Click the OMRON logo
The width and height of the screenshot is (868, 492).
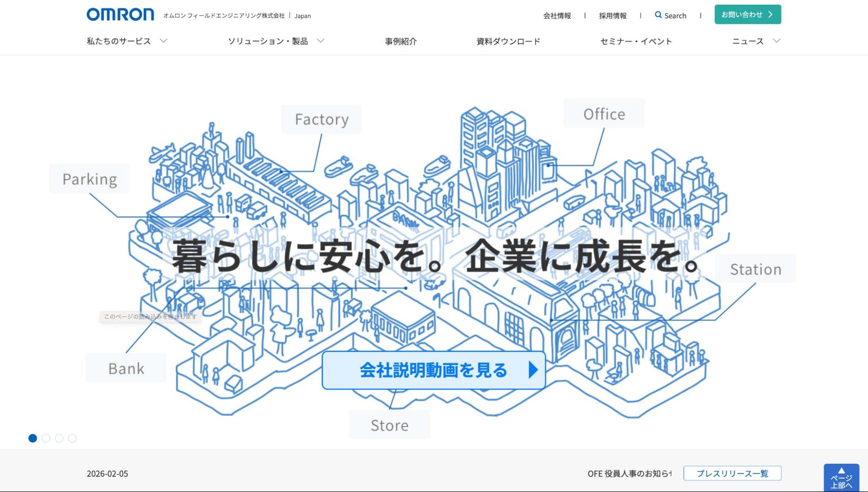coord(120,15)
